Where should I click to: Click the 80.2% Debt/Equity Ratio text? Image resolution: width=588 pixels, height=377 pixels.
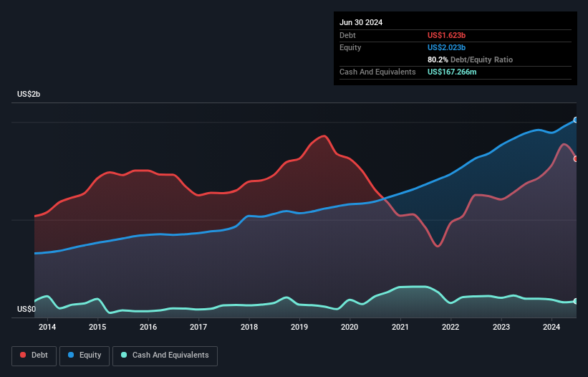470,59
